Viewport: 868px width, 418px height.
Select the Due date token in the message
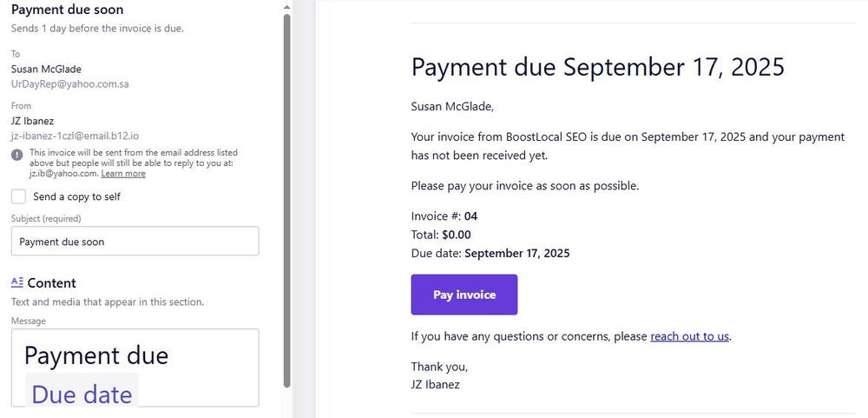82,394
